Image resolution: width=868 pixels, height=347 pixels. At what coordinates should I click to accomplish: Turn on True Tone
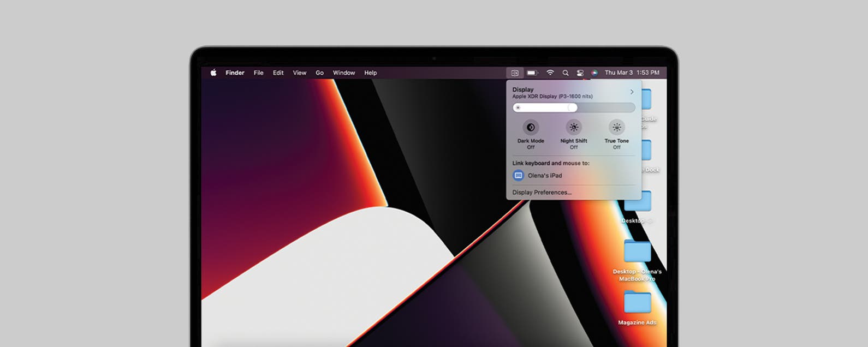[x=616, y=128]
